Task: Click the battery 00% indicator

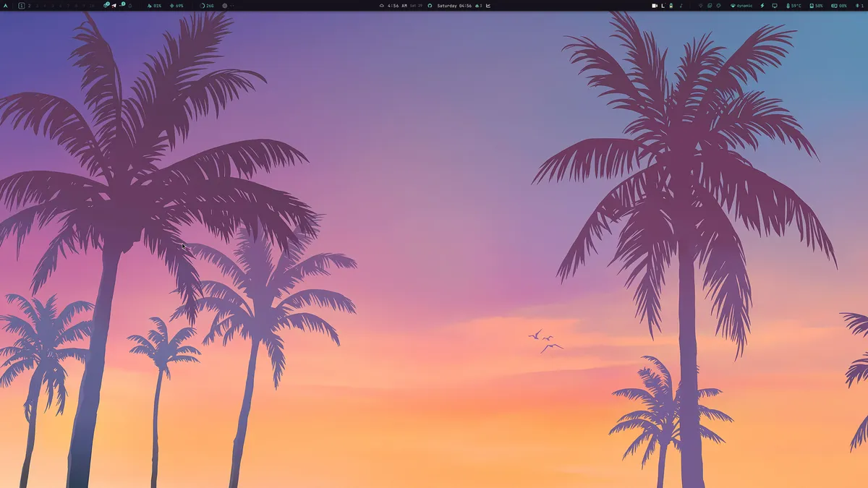Action: click(839, 6)
